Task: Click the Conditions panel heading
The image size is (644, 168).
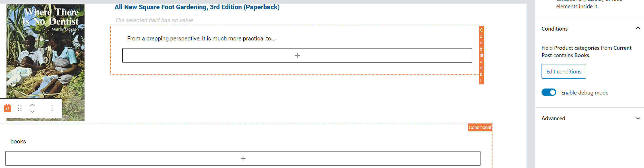Action: 554,29
